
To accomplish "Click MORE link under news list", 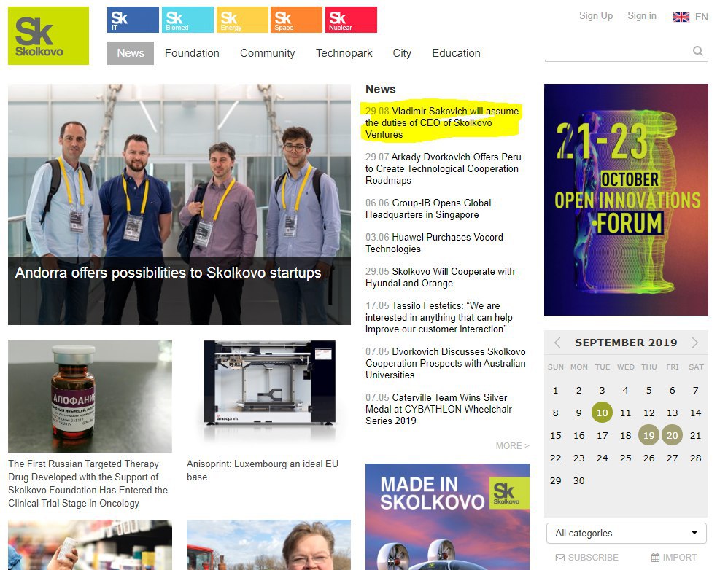I will point(512,445).
